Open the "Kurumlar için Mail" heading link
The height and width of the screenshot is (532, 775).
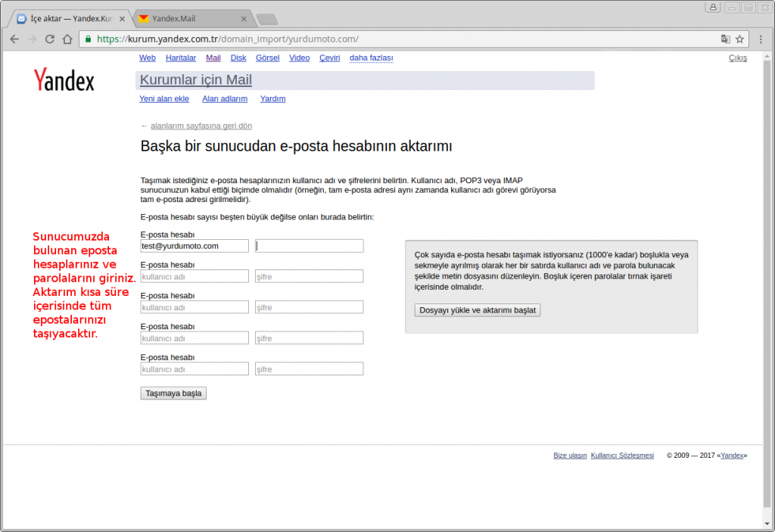196,80
